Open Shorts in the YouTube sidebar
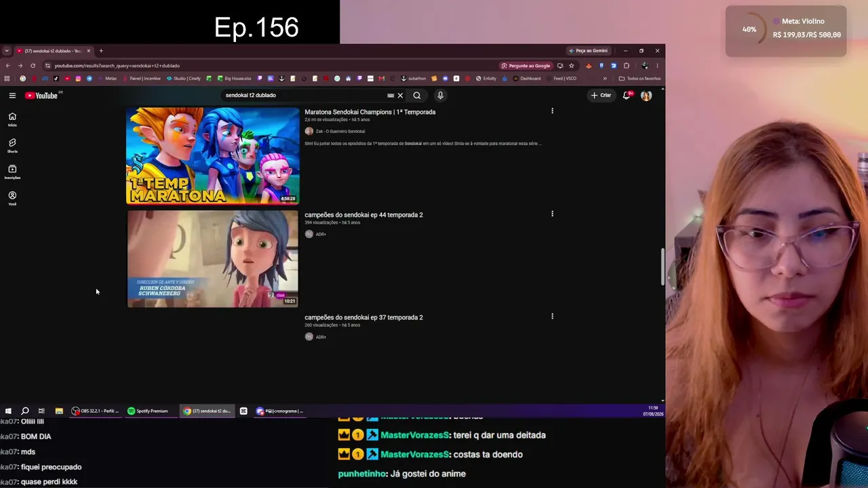This screenshot has height=488, width=868. click(x=12, y=146)
